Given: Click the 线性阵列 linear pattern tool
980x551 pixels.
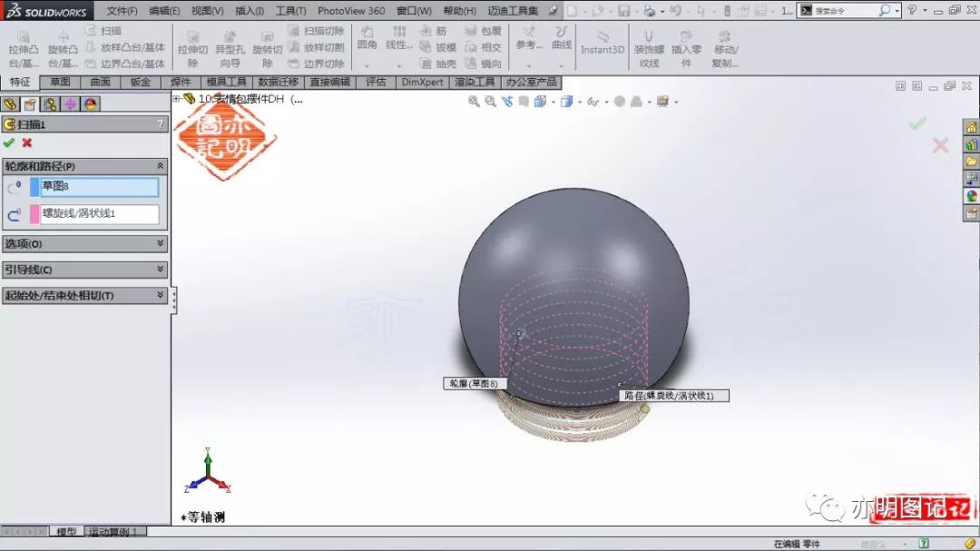Looking at the screenshot, I should pyautogui.click(x=398, y=37).
